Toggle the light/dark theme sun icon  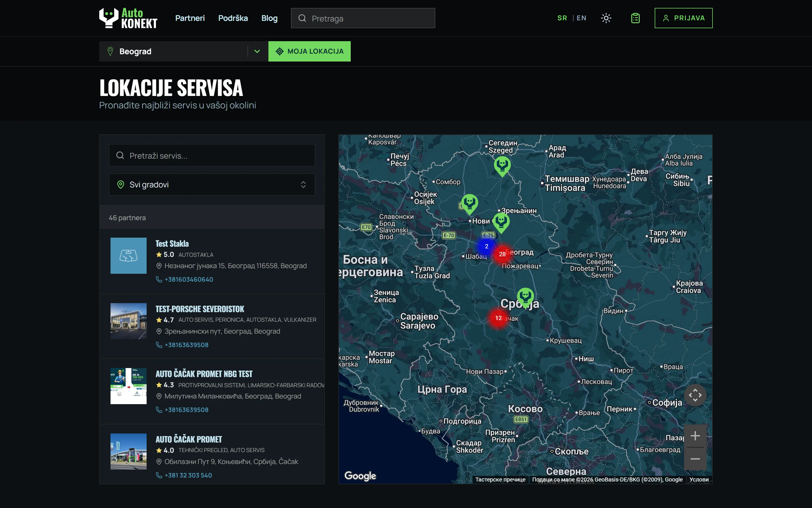pyautogui.click(x=606, y=18)
